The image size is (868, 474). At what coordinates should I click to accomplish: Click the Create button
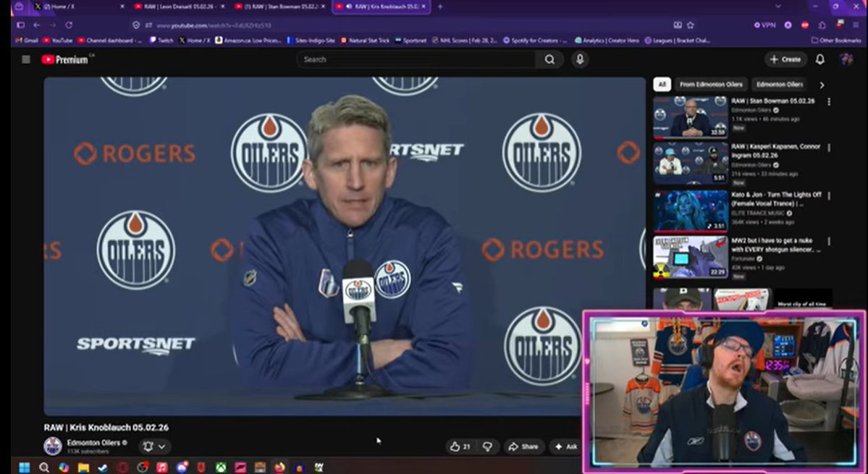click(x=785, y=59)
